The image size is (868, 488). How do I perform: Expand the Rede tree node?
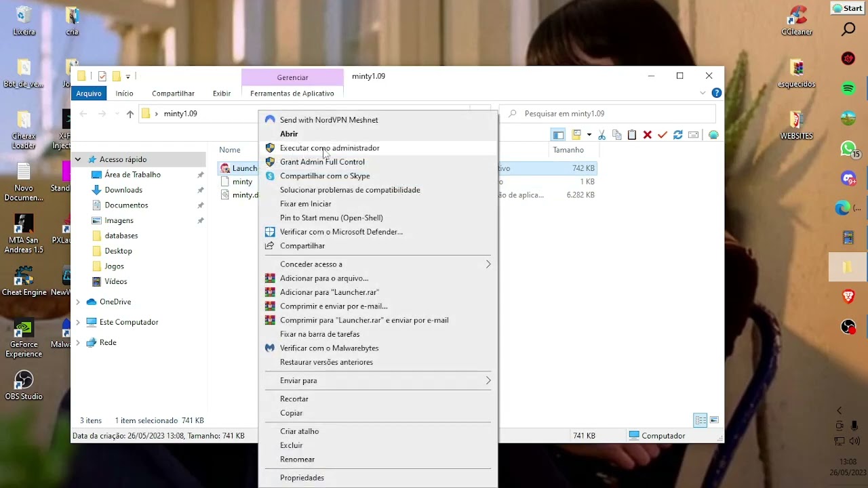tap(78, 342)
